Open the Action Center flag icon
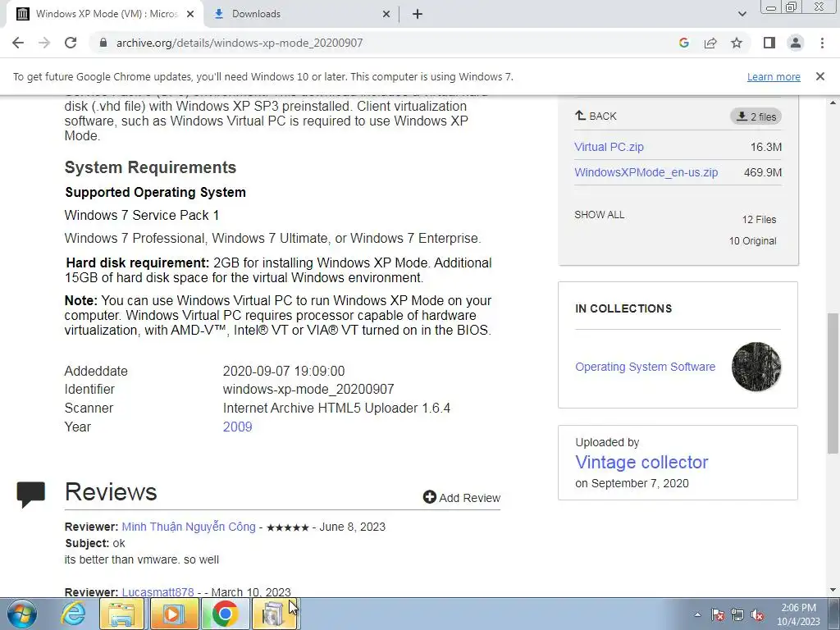840x630 pixels. point(717,614)
